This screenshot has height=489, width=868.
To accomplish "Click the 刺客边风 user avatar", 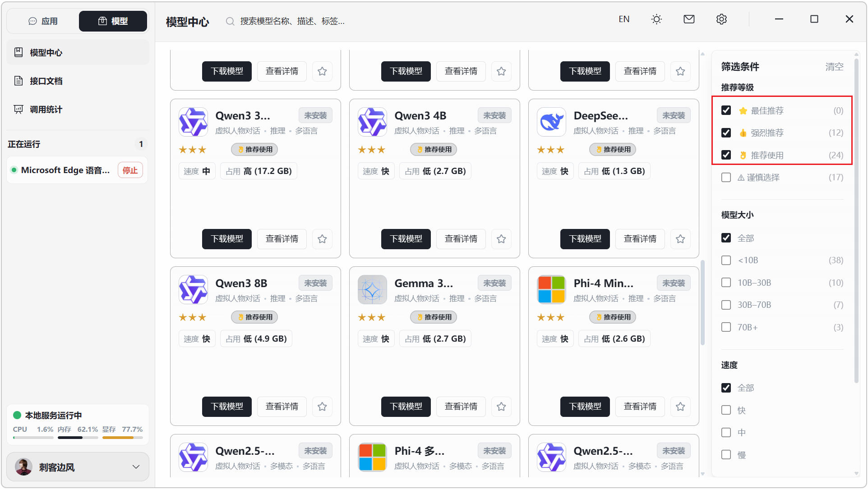I will (x=23, y=467).
